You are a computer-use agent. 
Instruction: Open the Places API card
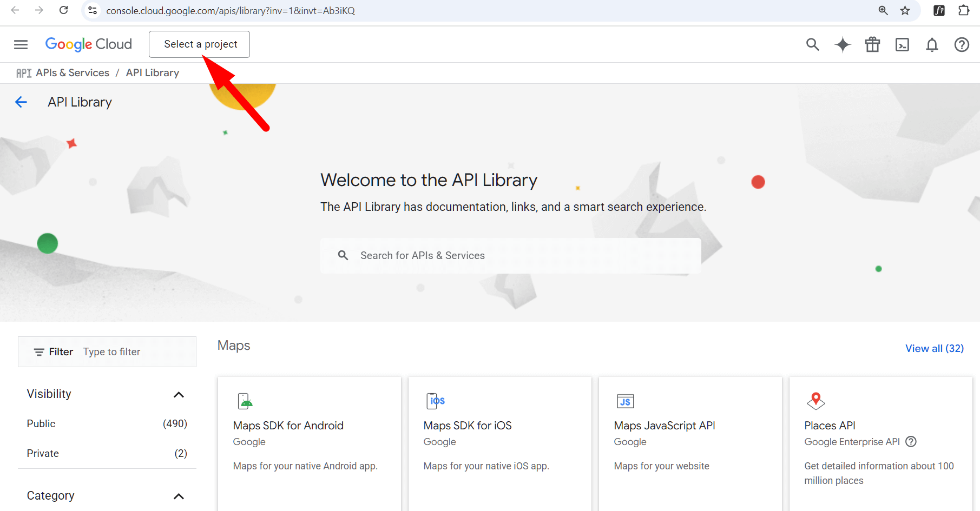point(880,443)
